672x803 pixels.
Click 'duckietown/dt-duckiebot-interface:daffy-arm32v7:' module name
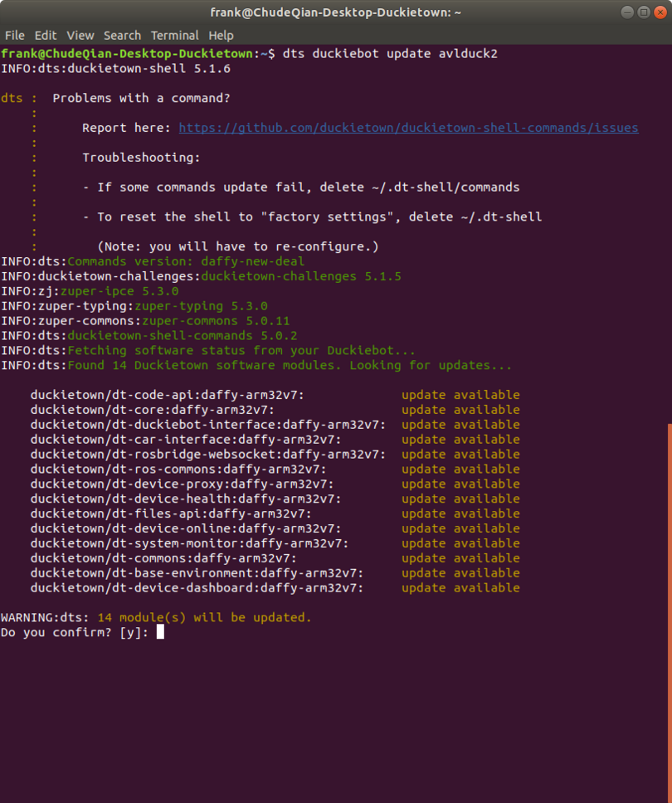208,425
